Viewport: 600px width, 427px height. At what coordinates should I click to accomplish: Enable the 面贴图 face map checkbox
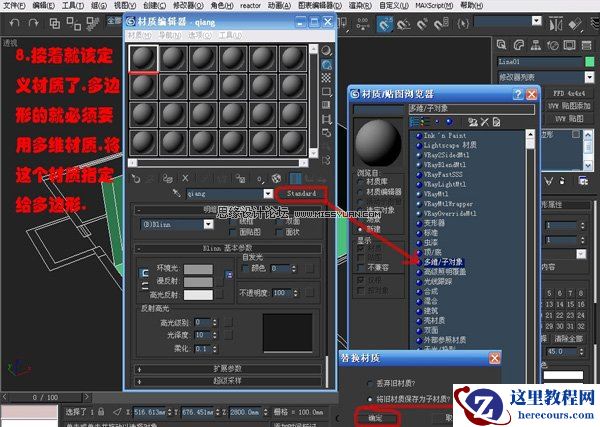[x=232, y=232]
